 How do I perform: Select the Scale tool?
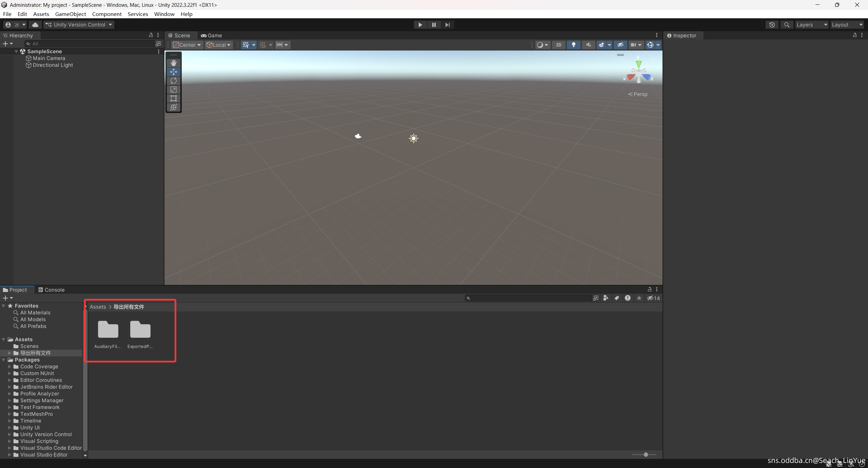click(x=173, y=90)
